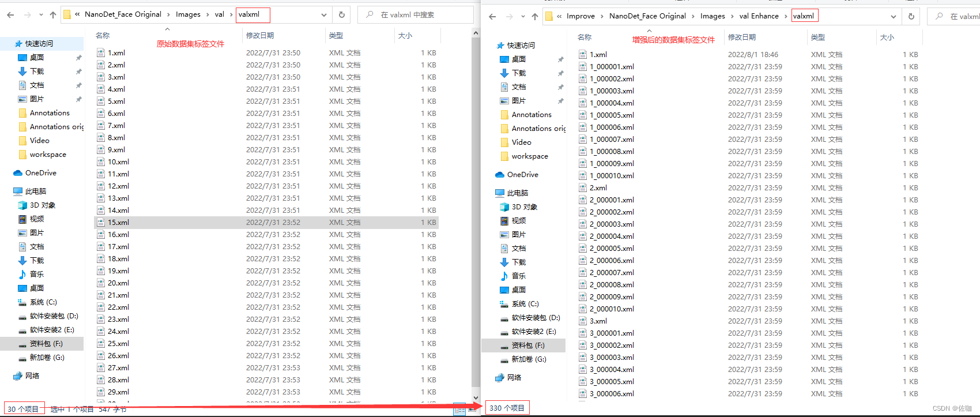Open OneDrive in left window sidebar
The image size is (980, 417).
(35, 172)
